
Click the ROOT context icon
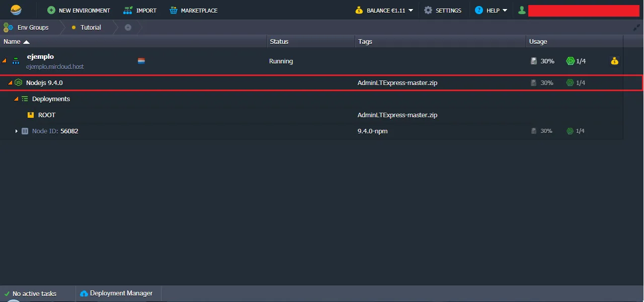point(31,115)
